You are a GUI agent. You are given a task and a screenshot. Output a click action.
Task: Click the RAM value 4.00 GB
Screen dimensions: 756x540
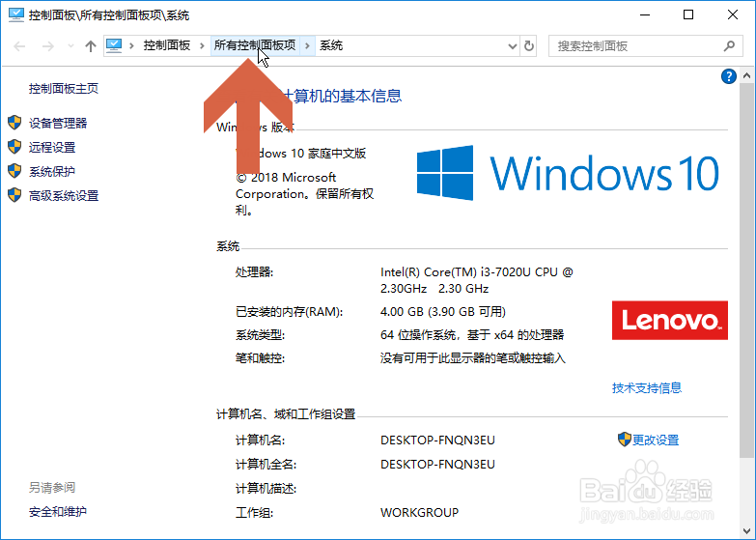pos(442,312)
